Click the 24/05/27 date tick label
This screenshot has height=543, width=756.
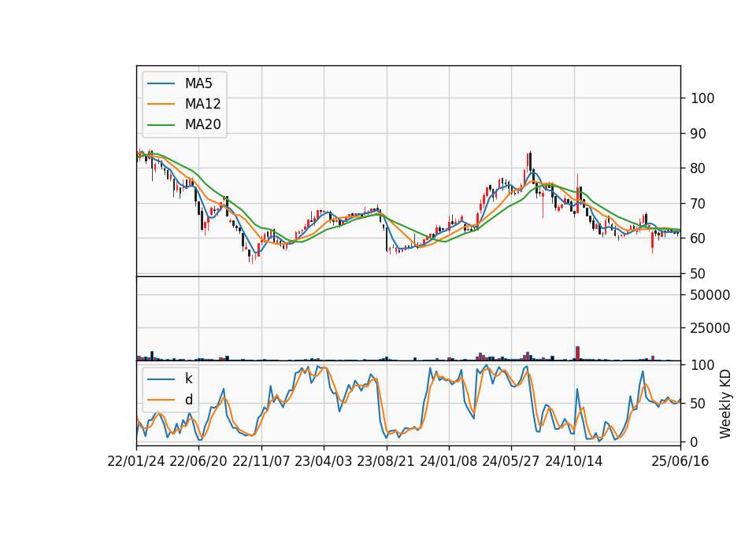pos(511,461)
